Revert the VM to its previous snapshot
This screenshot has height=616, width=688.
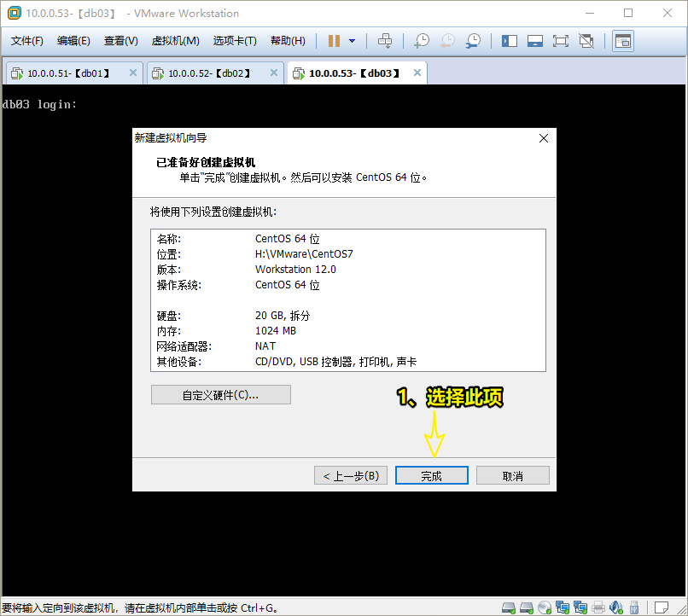[x=447, y=41]
